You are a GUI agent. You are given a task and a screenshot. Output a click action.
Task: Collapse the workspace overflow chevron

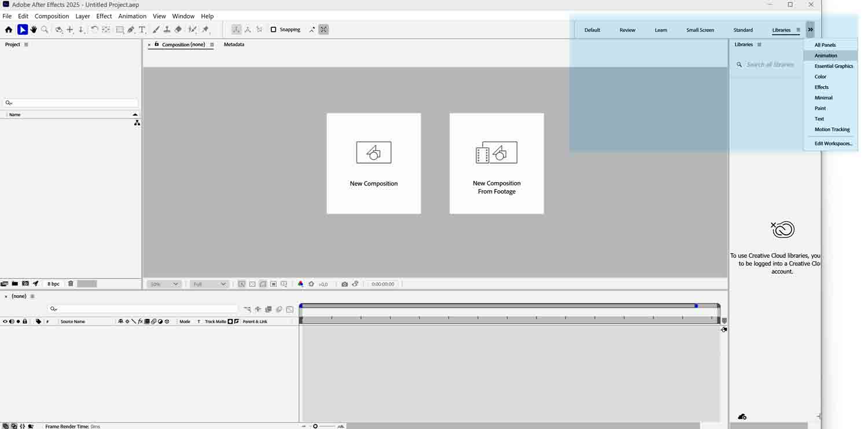click(x=810, y=29)
